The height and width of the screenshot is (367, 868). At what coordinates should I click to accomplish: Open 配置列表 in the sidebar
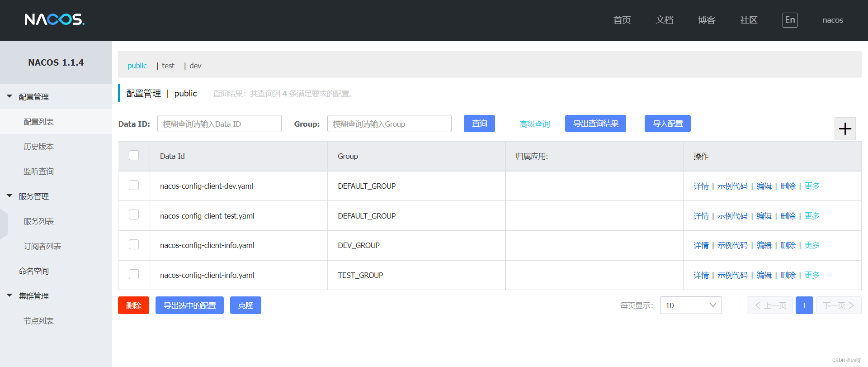(x=56, y=122)
